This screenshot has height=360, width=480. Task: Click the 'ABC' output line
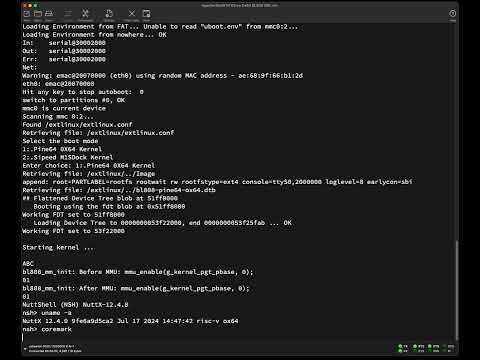point(28,264)
